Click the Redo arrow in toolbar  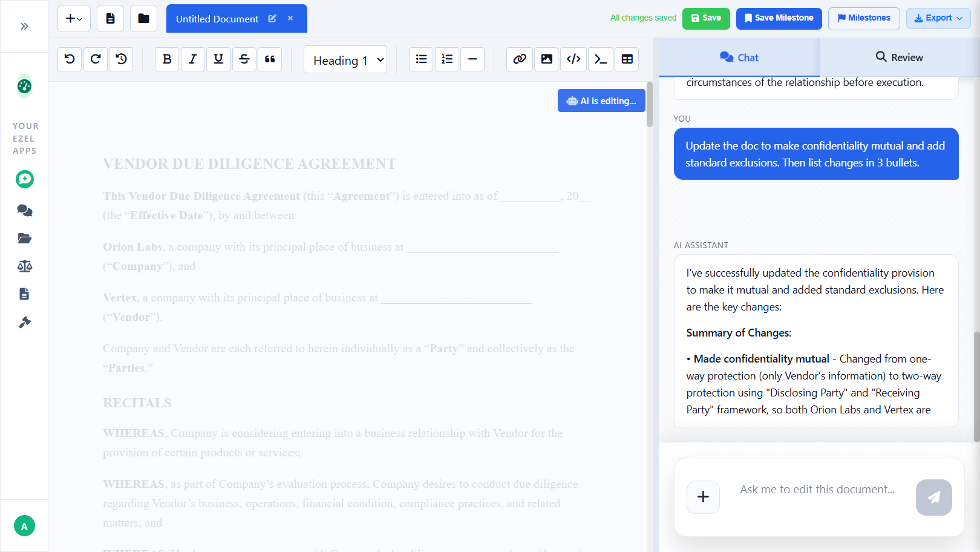point(96,59)
